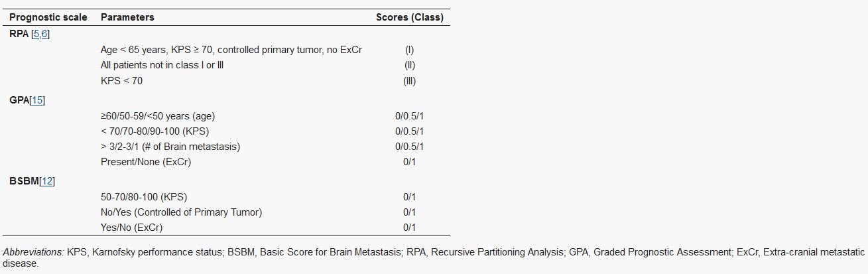The image size is (868, 274).
Task: Click the Abbreviations footnote text
Action: 434,257
